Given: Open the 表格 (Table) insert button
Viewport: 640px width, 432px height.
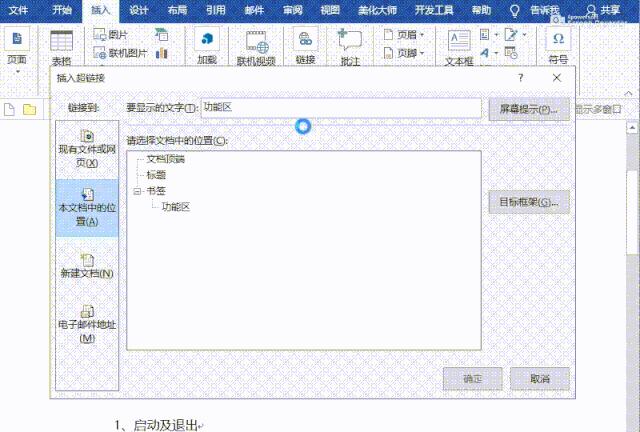Looking at the screenshot, I should click(61, 48).
